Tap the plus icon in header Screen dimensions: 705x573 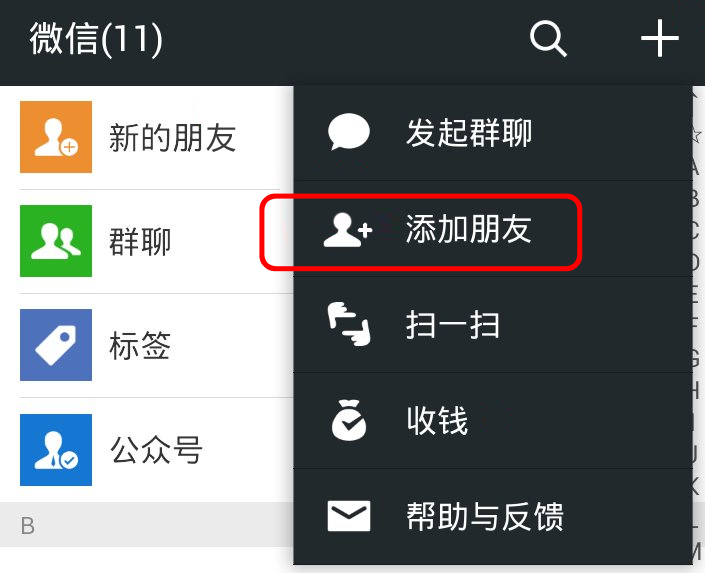pyautogui.click(x=660, y=38)
